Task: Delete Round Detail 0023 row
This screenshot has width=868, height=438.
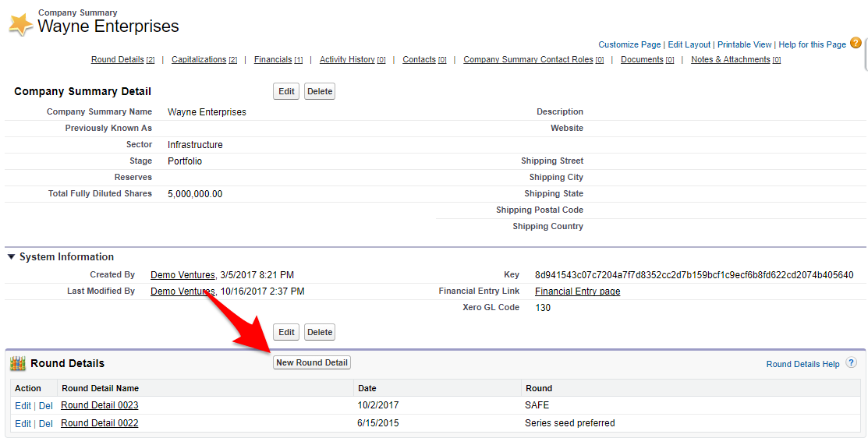Action: click(x=46, y=406)
